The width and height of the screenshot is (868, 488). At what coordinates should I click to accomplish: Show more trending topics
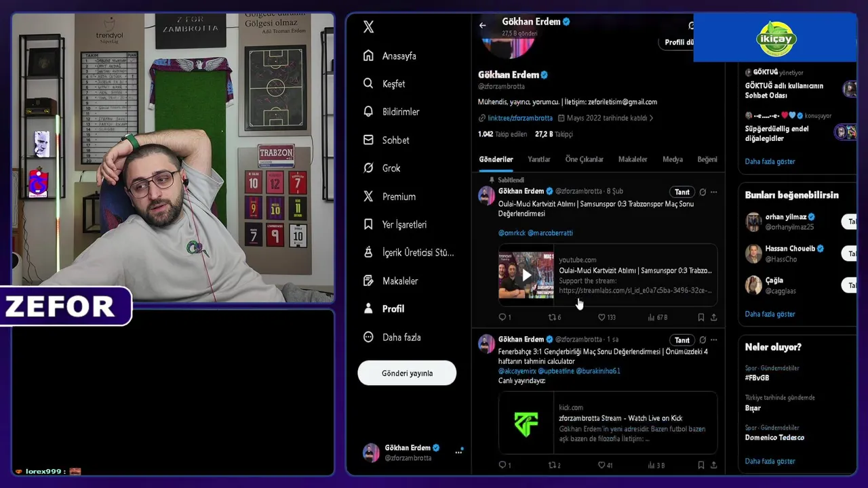pyautogui.click(x=770, y=461)
